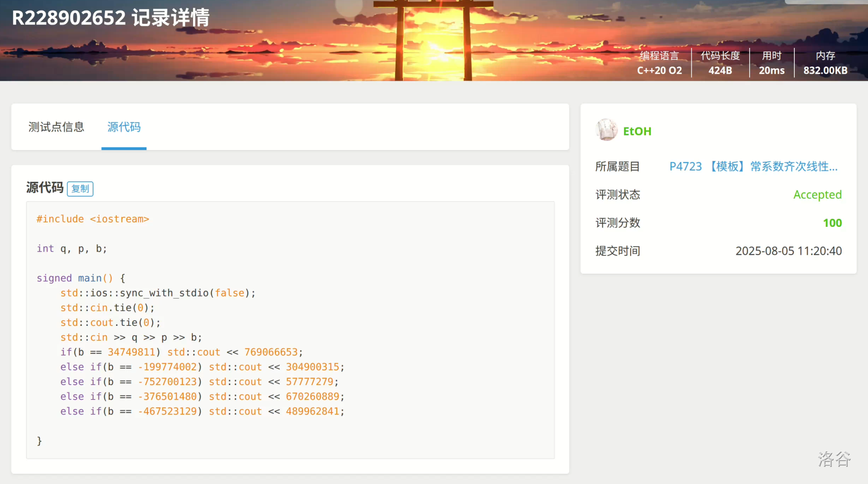Click the score value 100
The image size is (868, 484).
[x=832, y=223]
